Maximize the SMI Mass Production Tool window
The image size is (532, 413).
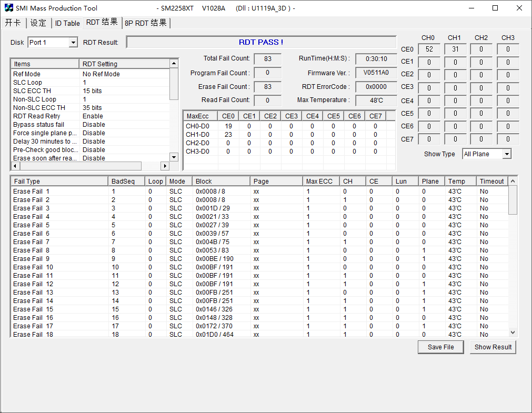point(495,8)
